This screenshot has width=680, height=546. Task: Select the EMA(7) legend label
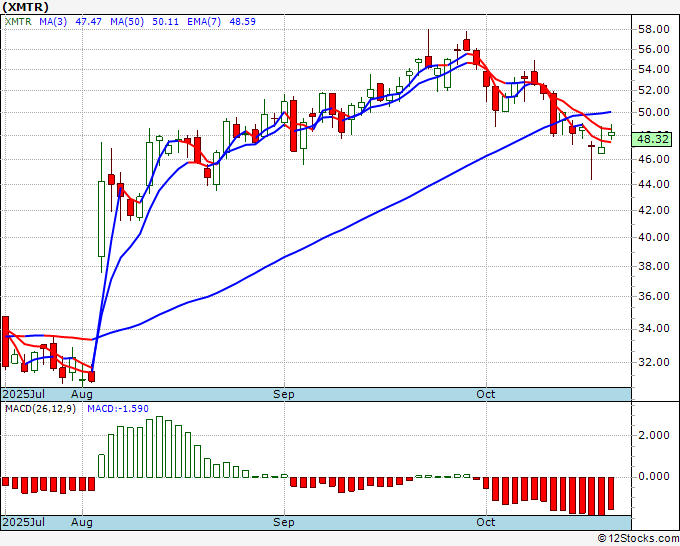(x=204, y=22)
